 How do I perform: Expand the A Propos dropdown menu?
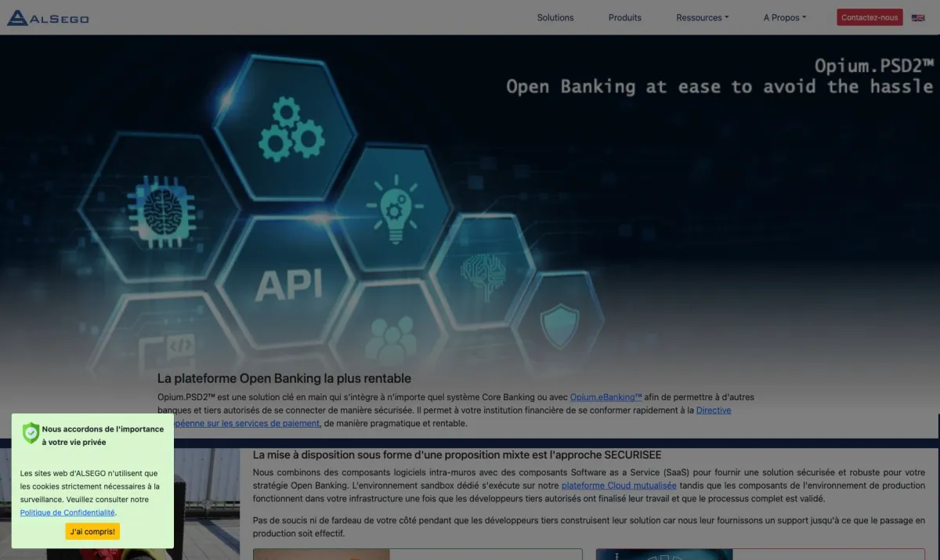(x=785, y=17)
